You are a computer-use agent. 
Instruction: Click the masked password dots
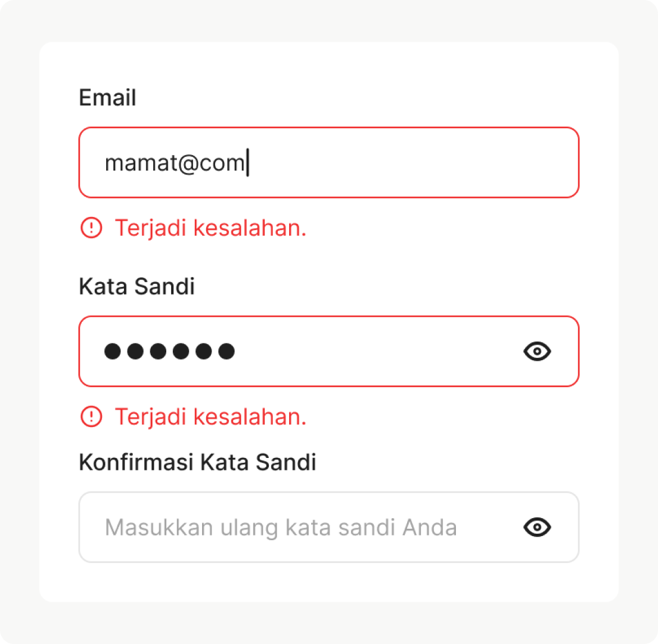[x=169, y=352]
